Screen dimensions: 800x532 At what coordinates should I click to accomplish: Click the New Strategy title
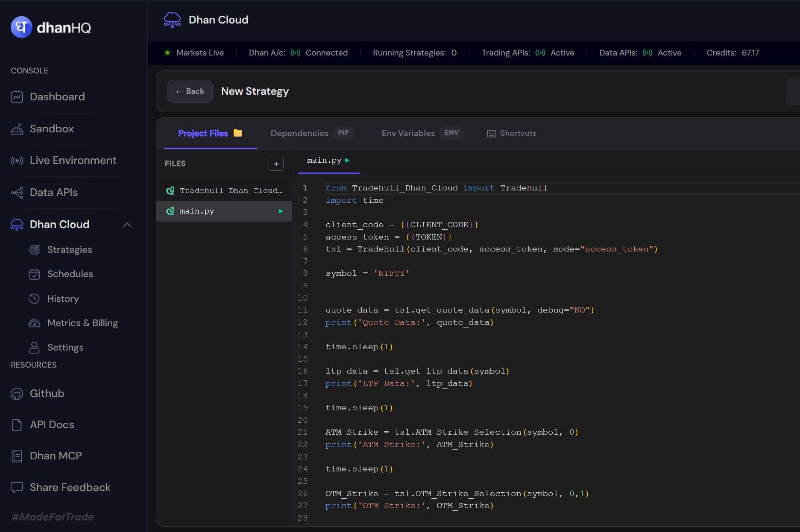255,91
